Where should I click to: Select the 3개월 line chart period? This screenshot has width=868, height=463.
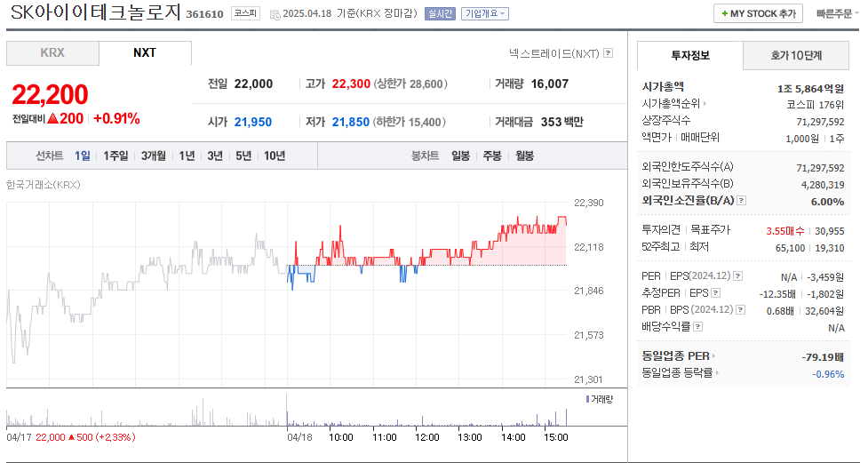154,156
